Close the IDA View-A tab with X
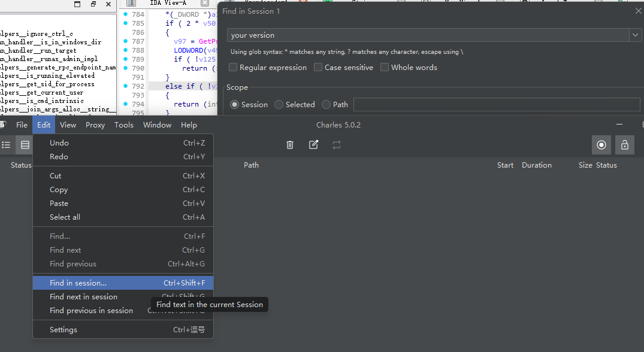 click(x=204, y=3)
